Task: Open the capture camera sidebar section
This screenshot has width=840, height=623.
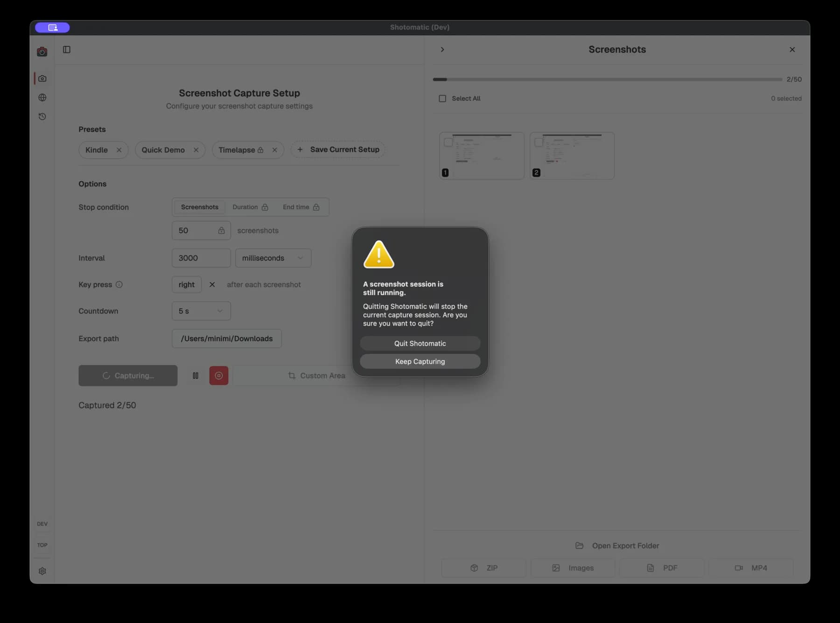Action: pos(42,78)
